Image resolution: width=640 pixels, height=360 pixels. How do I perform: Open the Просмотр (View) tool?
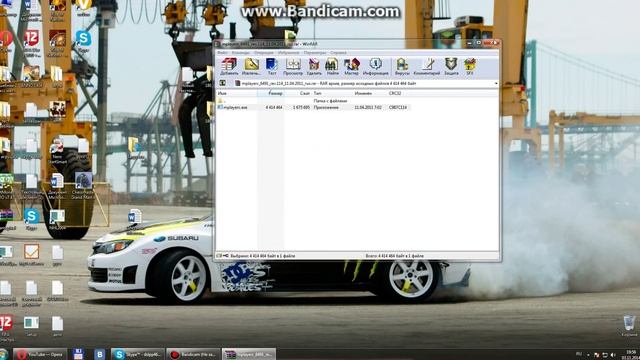pyautogui.click(x=293, y=66)
